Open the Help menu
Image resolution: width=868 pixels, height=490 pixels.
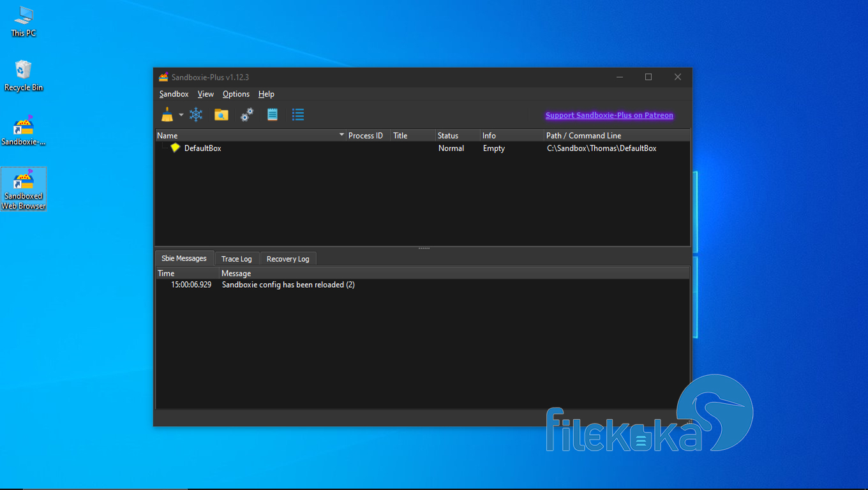click(266, 94)
